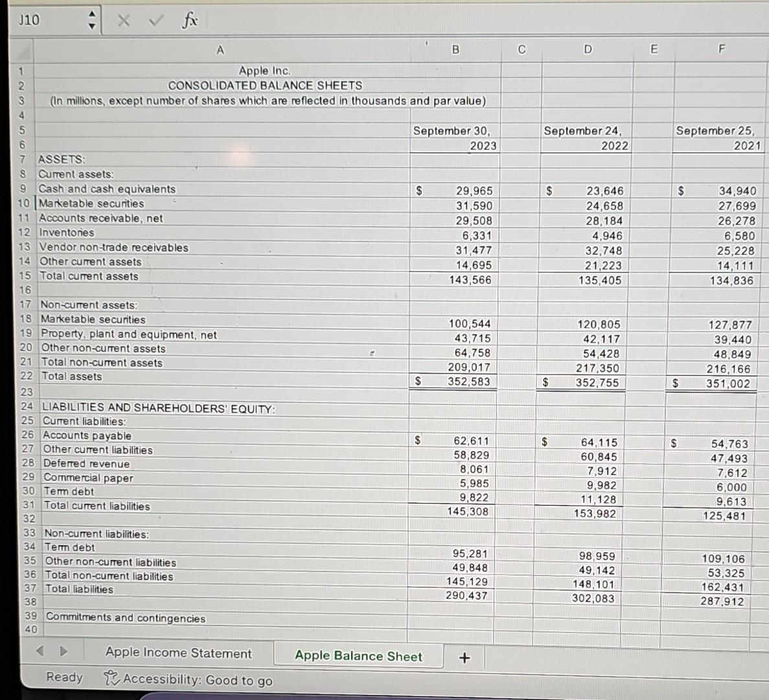Click the cancel X icon in formula bar
The width and height of the screenshot is (769, 700).
click(x=124, y=20)
